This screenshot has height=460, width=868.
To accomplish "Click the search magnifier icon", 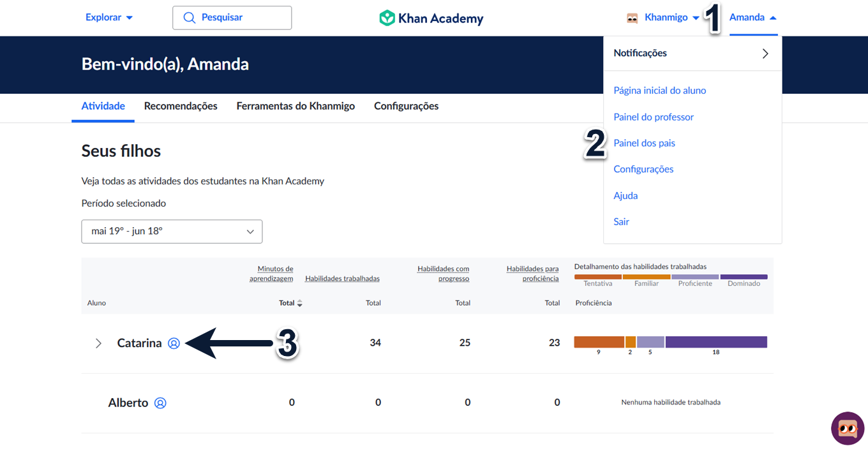I will coord(189,18).
